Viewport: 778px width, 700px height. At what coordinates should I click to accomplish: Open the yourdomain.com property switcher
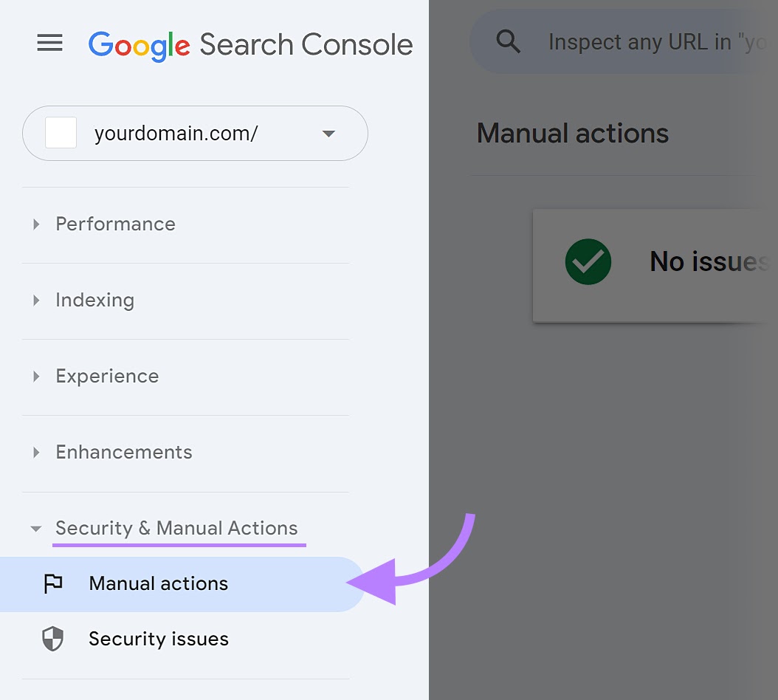coord(195,134)
